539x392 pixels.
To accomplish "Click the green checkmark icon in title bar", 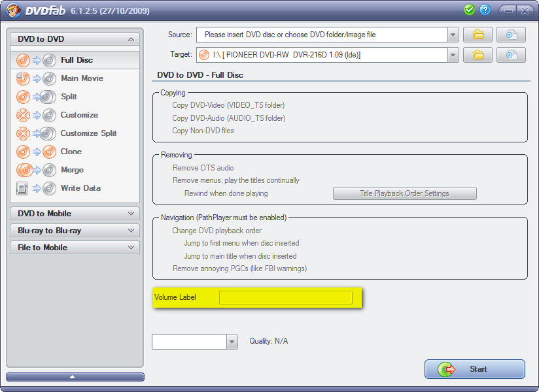I will click(x=469, y=10).
